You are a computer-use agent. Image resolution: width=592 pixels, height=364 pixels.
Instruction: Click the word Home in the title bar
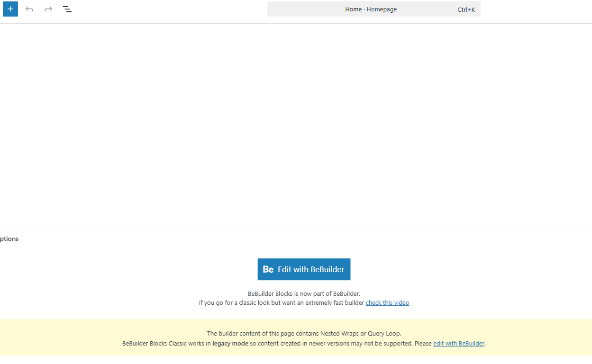point(353,9)
